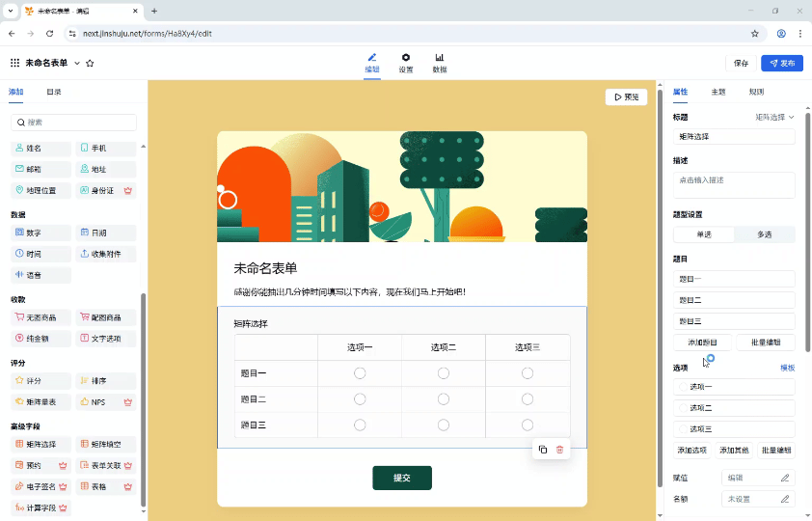The image size is (812, 521).
Task: Click the 发布 publish button
Action: 781,63
